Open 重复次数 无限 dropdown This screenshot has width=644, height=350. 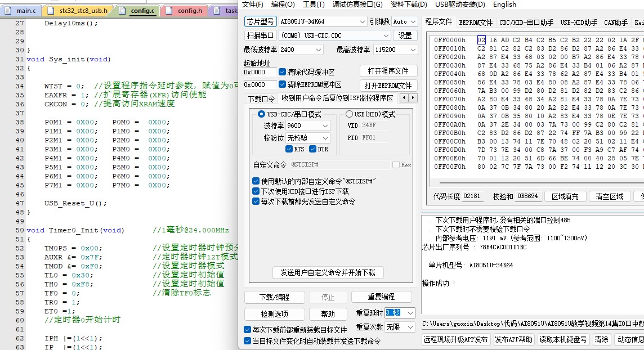tap(410, 327)
